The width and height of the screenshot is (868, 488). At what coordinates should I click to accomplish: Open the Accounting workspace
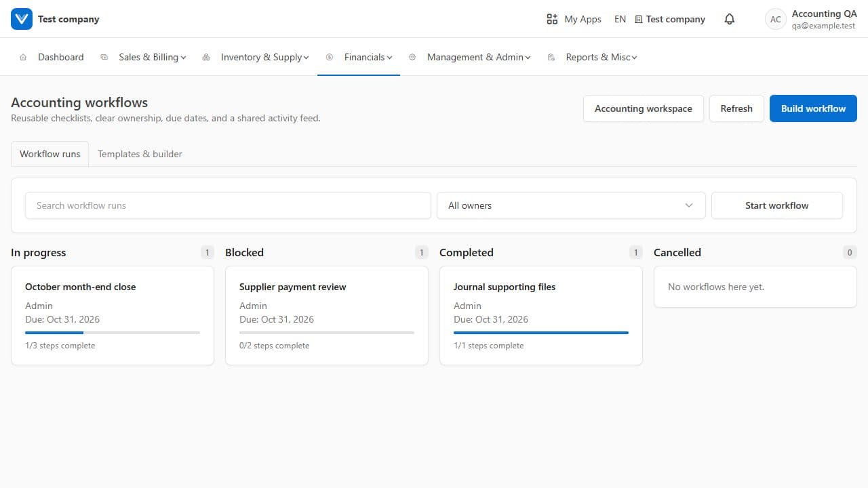pos(644,108)
